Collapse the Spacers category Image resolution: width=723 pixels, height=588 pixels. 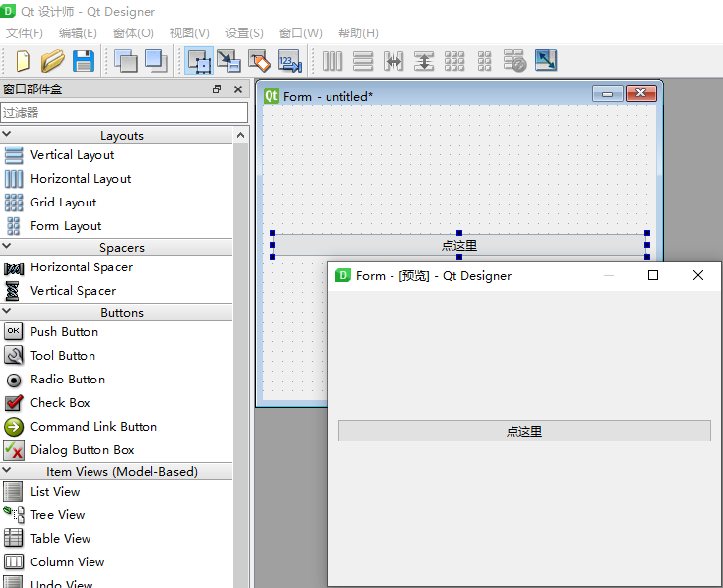[7, 246]
